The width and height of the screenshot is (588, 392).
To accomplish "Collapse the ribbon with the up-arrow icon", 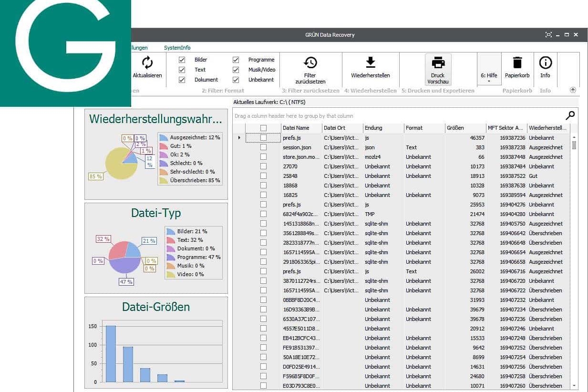I will (x=573, y=90).
